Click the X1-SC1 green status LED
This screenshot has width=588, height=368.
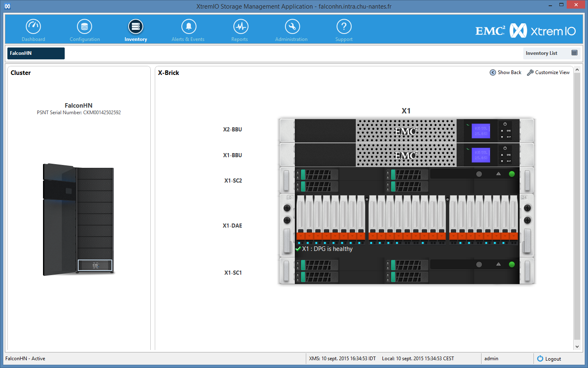(x=511, y=264)
